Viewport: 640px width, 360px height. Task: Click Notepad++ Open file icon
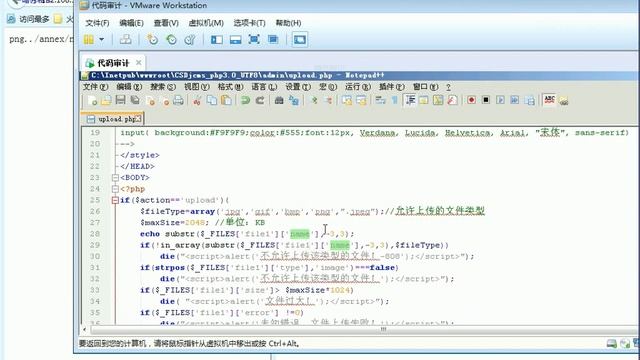106,100
